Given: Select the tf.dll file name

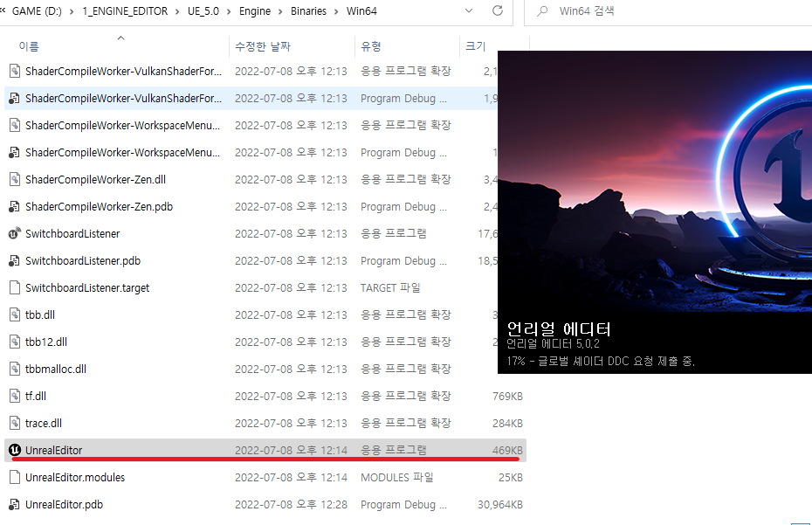Looking at the screenshot, I should click(36, 396).
